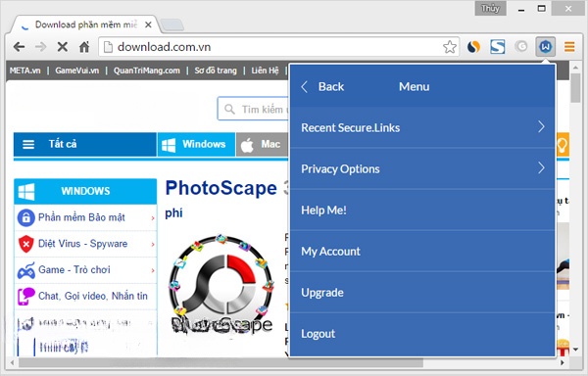Click the vertical scrollbar up arrow
588x376 pixels.
(575, 68)
